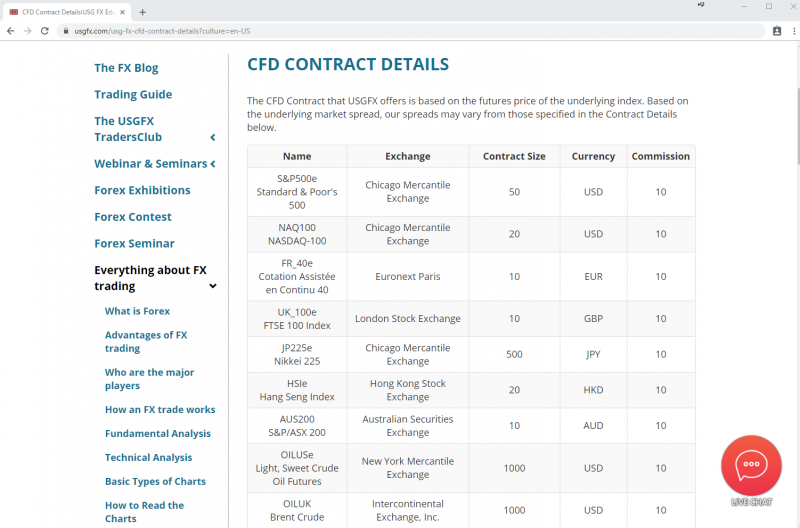Select the S&P500e Standard & Poor's 500 cell

297,192
